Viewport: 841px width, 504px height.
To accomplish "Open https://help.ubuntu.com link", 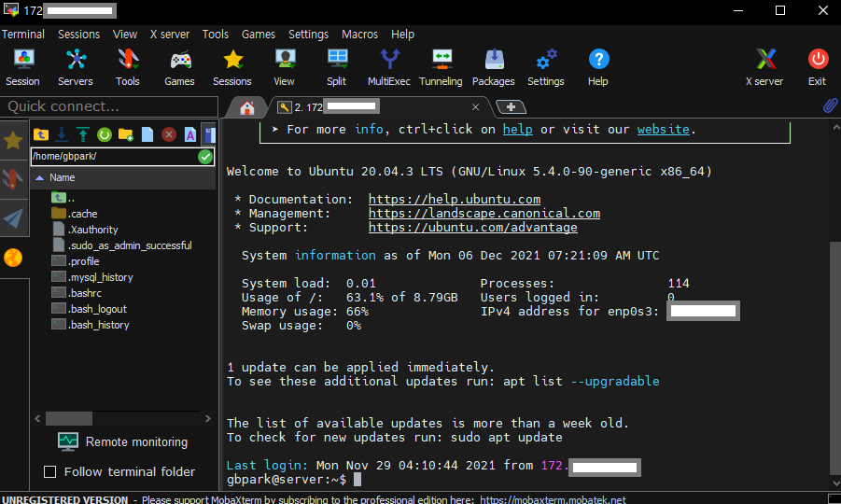I will (x=455, y=200).
